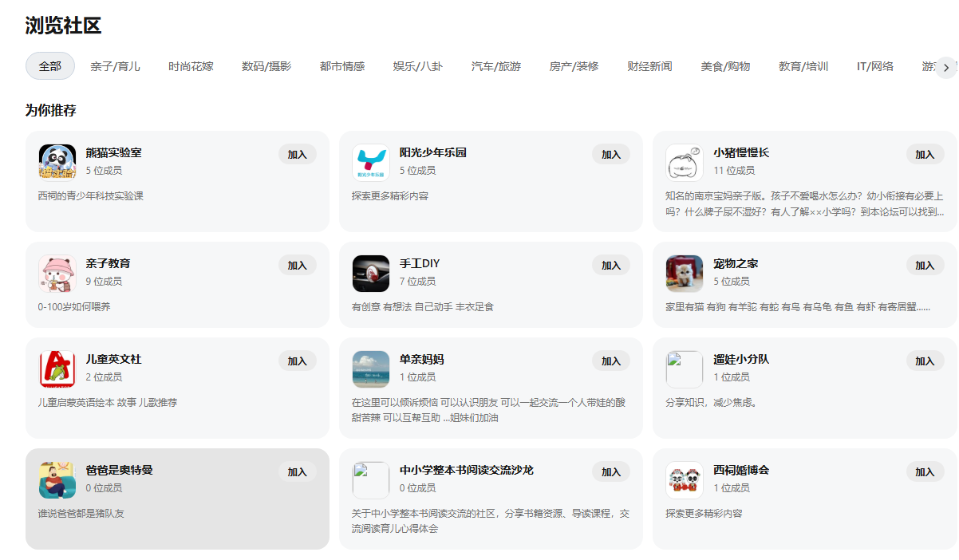Switch to the 房产/装修 category
The image size is (959, 560).
point(574,66)
